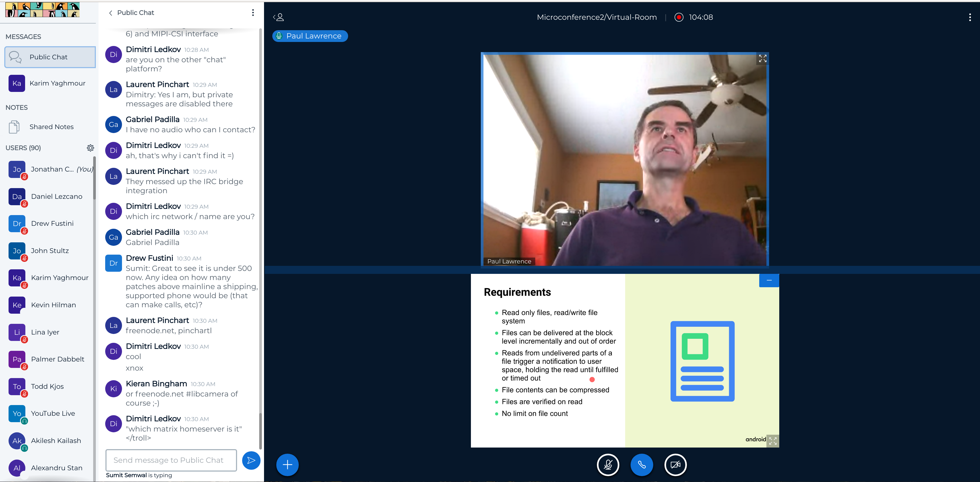Screen dimensions: 980x482
Task: Collapse chat with Public Chat back chevron
Action: click(111, 13)
